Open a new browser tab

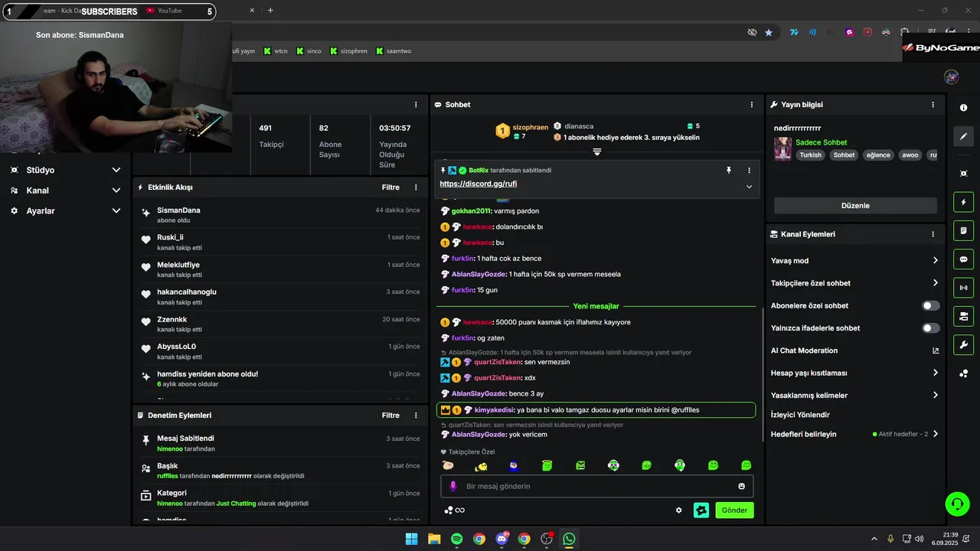click(x=270, y=11)
